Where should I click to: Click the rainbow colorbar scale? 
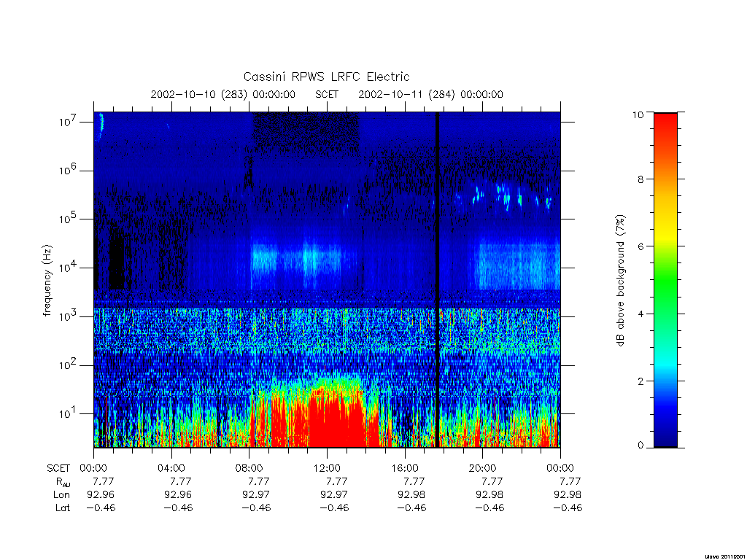pos(665,280)
